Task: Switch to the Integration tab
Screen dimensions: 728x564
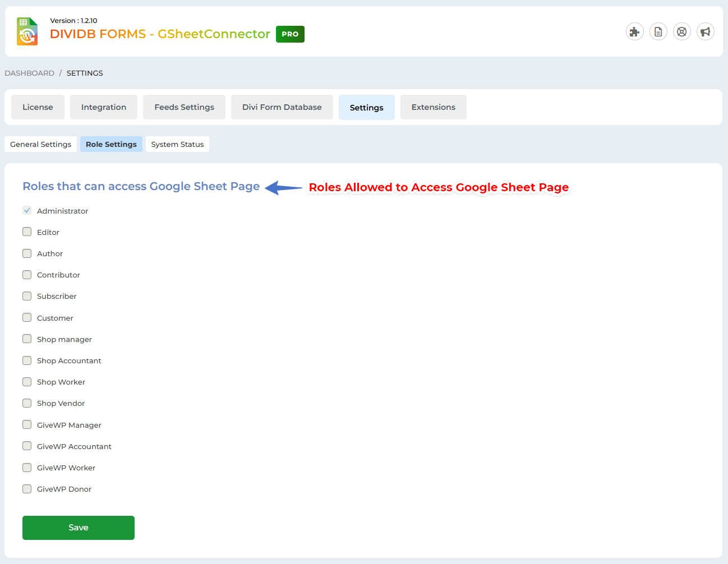Action: (104, 107)
